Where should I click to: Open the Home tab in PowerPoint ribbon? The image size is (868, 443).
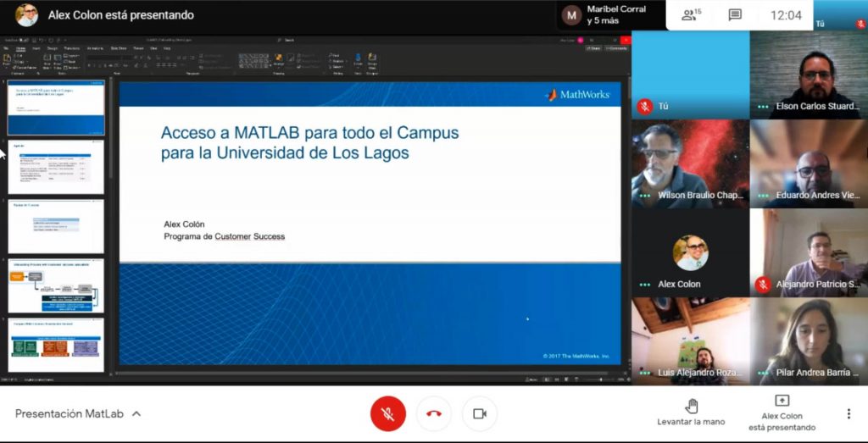pos(20,48)
